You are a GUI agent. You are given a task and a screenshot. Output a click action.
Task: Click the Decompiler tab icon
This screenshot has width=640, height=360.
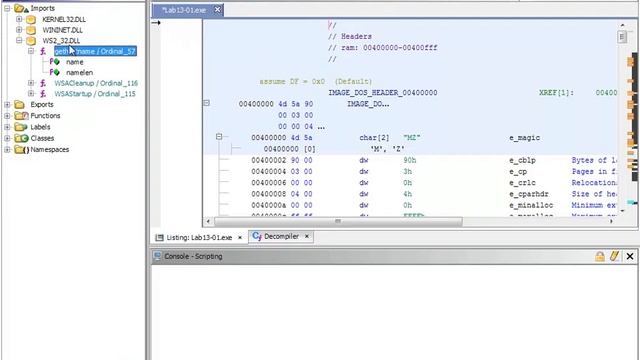coord(257,236)
